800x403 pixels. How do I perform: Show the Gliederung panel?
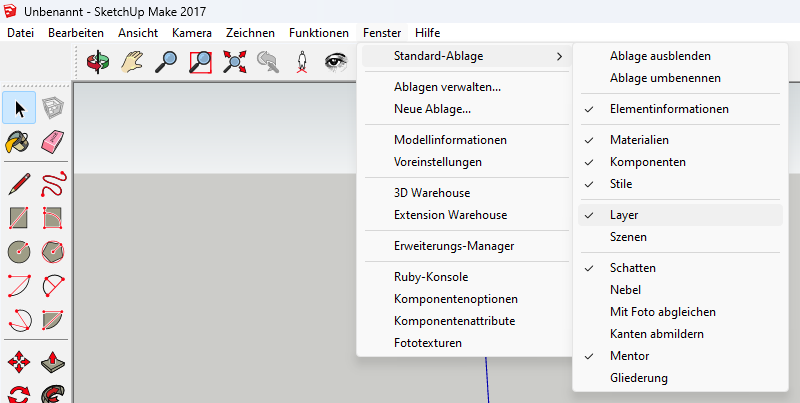pos(680,378)
